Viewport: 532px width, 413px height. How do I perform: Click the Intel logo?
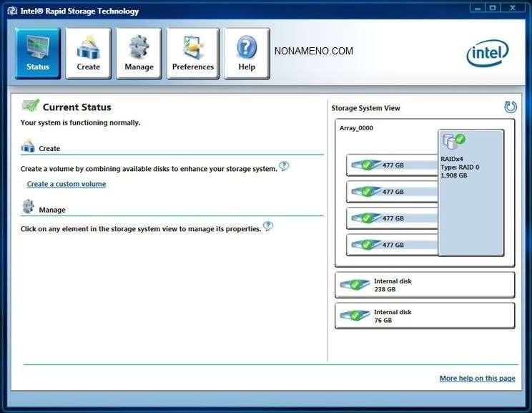click(488, 53)
